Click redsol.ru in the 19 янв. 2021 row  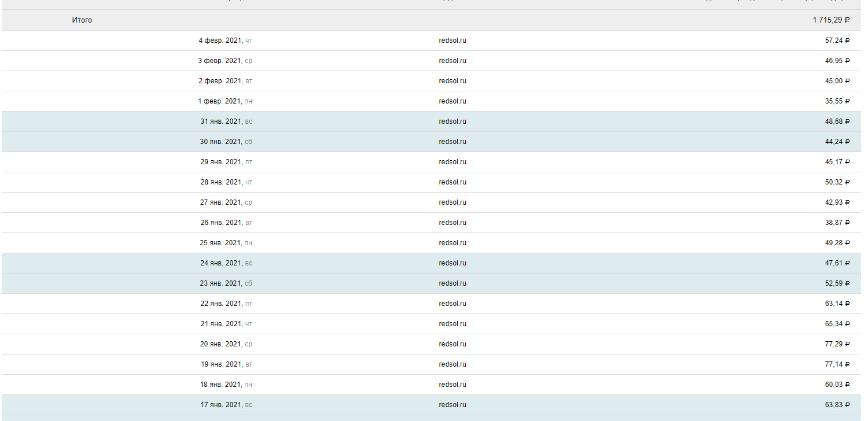[x=452, y=364]
